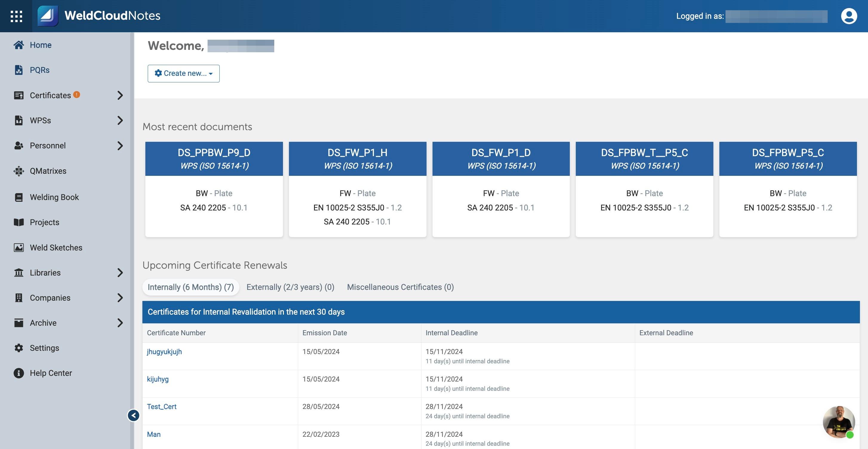The image size is (868, 449).
Task: Open Projects from the sidebar
Action: pos(44,222)
